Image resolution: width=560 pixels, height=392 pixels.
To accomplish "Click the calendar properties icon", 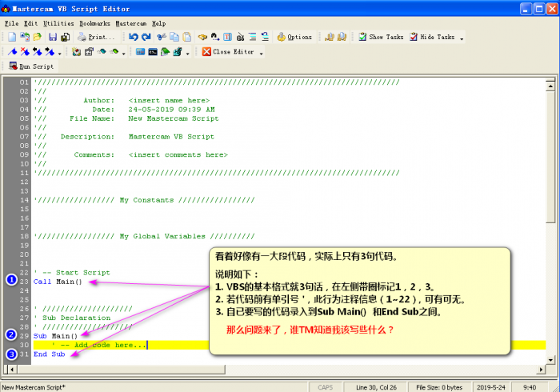I will pos(89,52).
